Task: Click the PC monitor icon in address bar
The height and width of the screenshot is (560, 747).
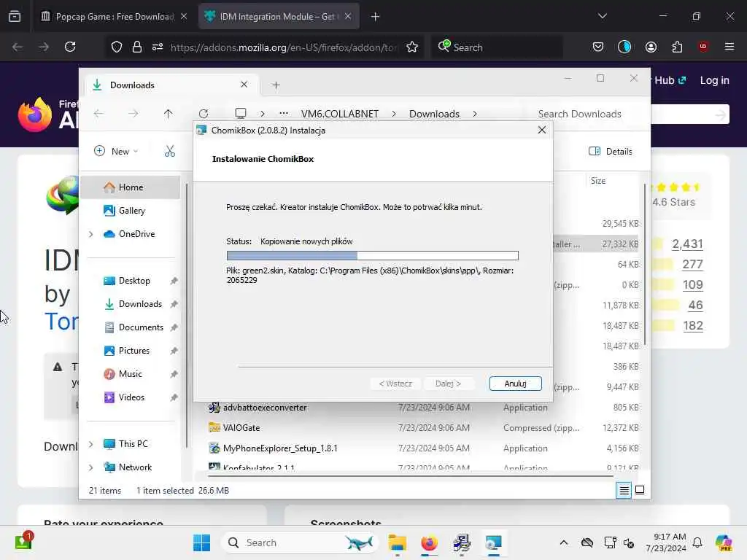Action: [x=241, y=113]
